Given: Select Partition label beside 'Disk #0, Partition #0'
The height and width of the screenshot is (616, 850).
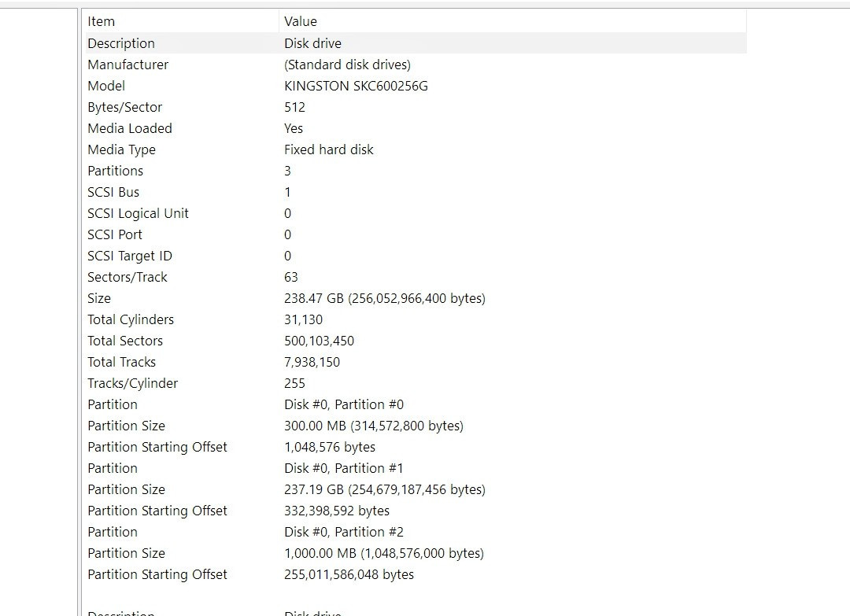Looking at the screenshot, I should click(113, 404).
